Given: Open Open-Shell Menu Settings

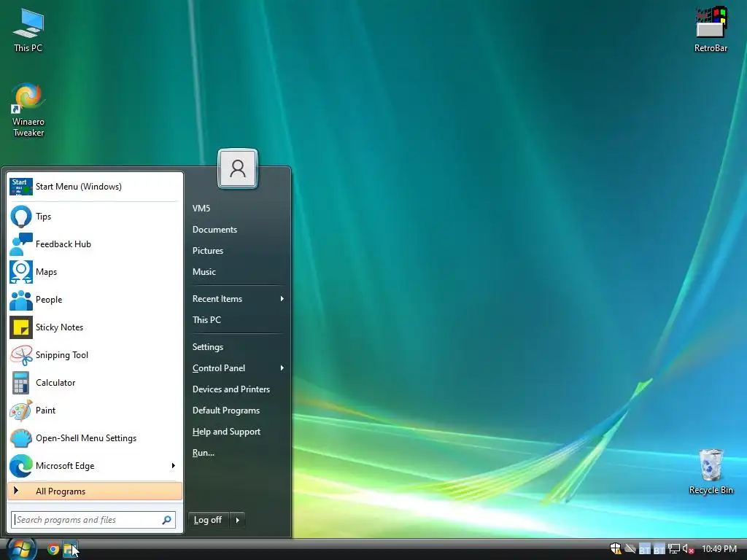Looking at the screenshot, I should [95, 438].
